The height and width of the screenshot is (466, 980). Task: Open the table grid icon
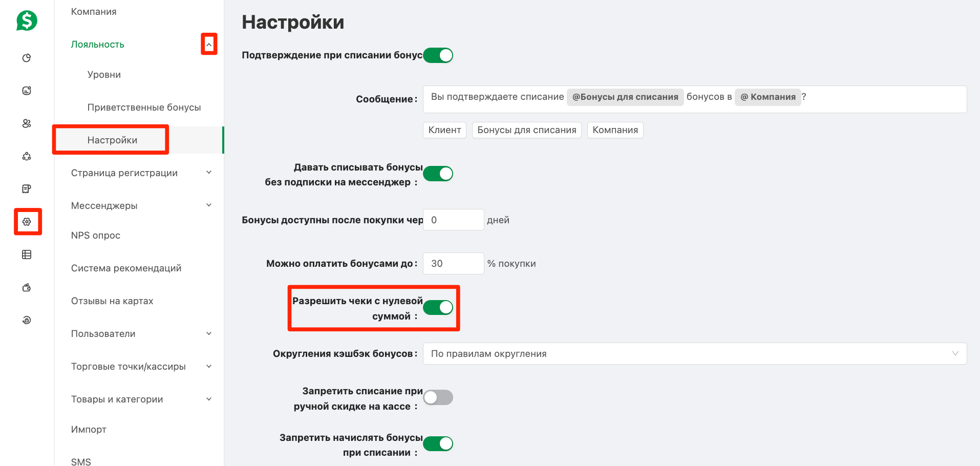pyautogui.click(x=27, y=255)
